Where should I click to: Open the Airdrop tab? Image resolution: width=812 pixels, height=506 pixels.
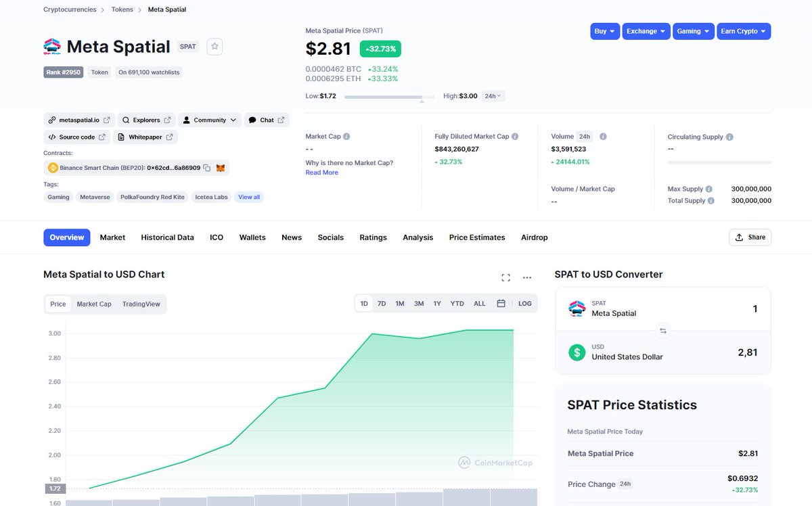pyautogui.click(x=535, y=237)
